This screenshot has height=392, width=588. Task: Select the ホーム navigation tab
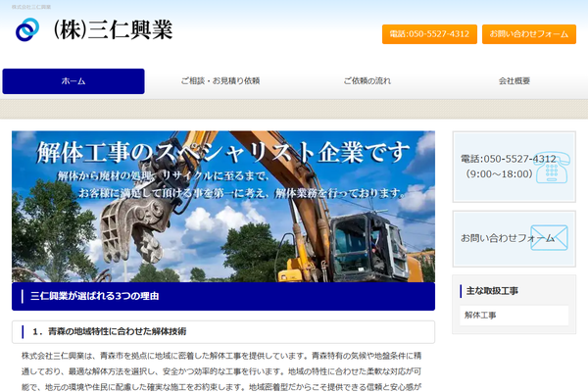(x=73, y=81)
